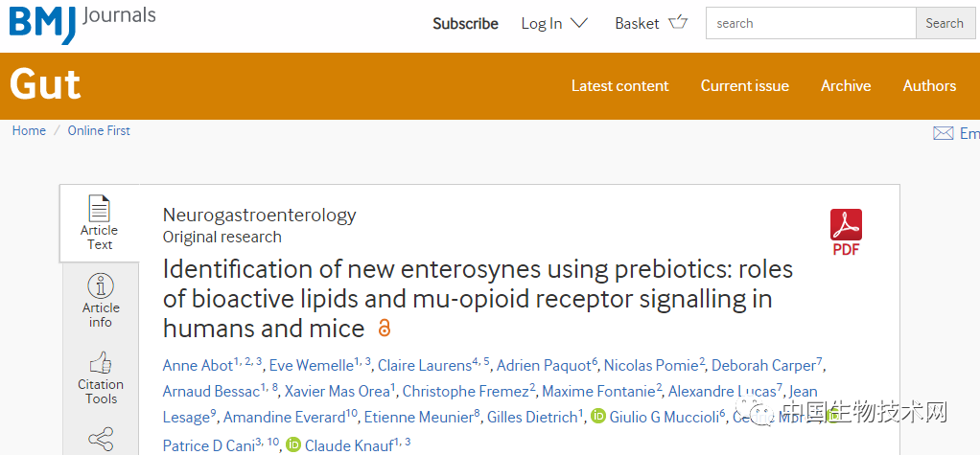Image resolution: width=980 pixels, height=455 pixels.
Task: Click the basket cart icon
Action: coord(678,23)
